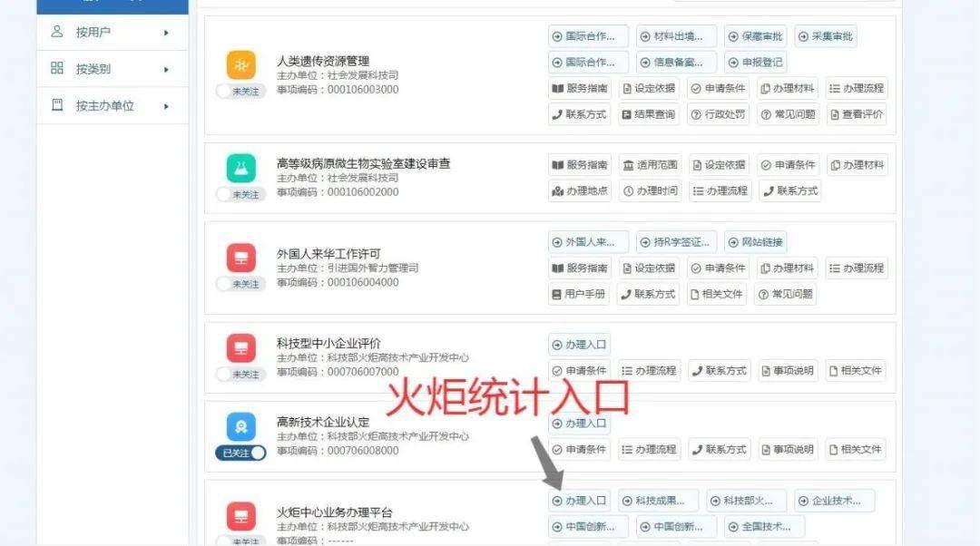Open 办理入口 for 火炬中心业务办理平台
This screenshot has width=980, height=546.
tap(579, 501)
